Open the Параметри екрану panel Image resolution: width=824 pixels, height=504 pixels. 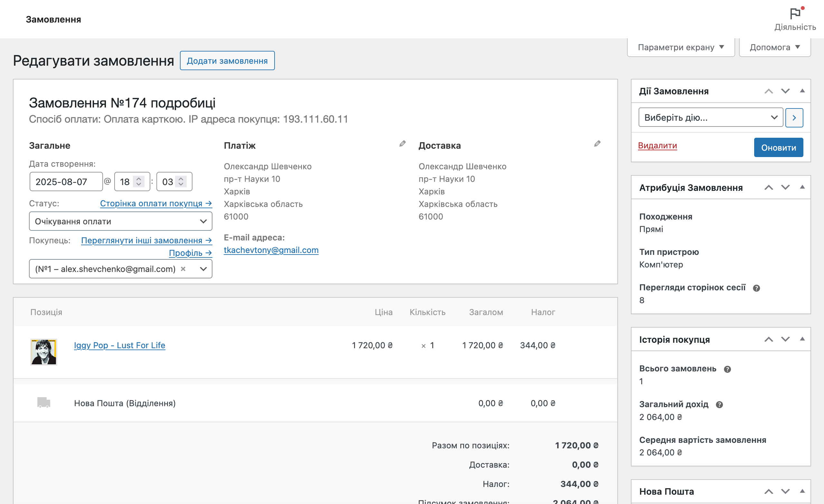681,47
